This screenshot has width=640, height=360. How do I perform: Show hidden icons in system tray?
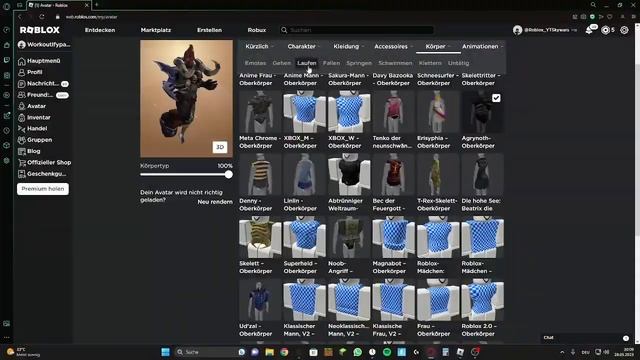tap(562, 352)
